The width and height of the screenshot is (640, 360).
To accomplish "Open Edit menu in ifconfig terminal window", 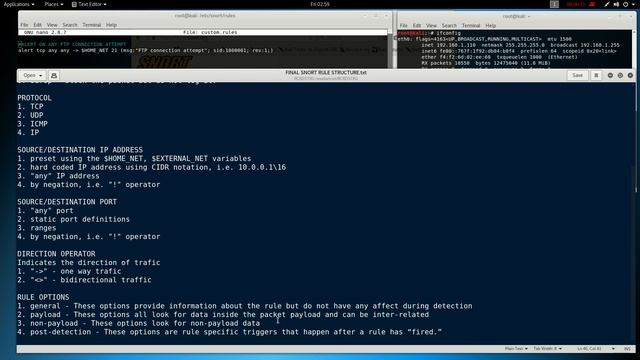I will (x=417, y=25).
